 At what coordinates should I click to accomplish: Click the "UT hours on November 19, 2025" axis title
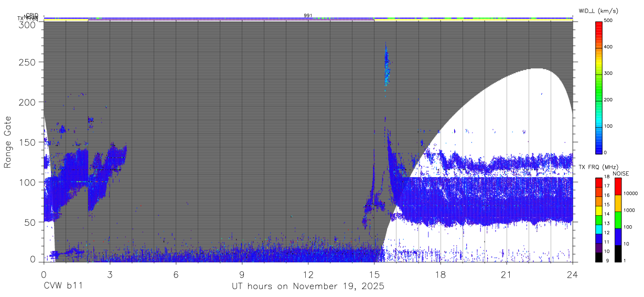pos(308,287)
